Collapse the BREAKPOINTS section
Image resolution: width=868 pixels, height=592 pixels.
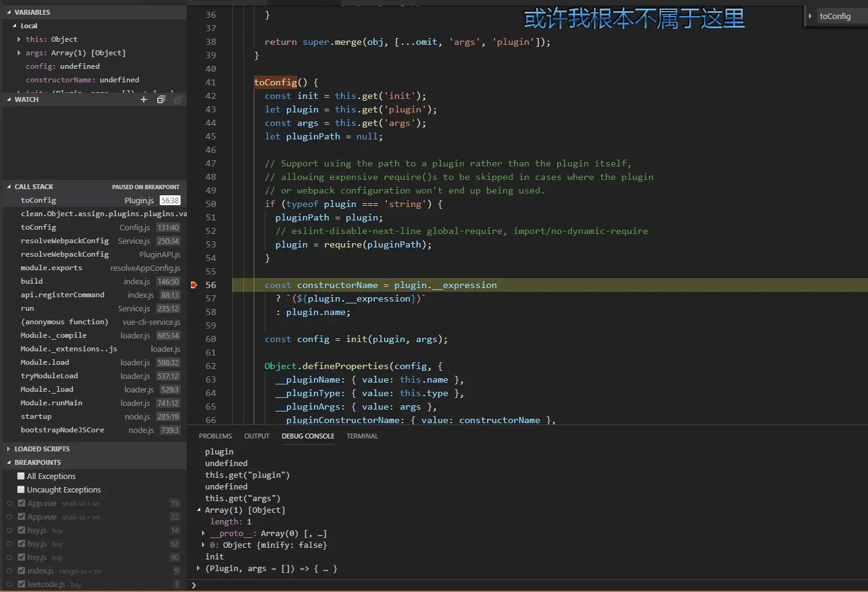coord(9,462)
